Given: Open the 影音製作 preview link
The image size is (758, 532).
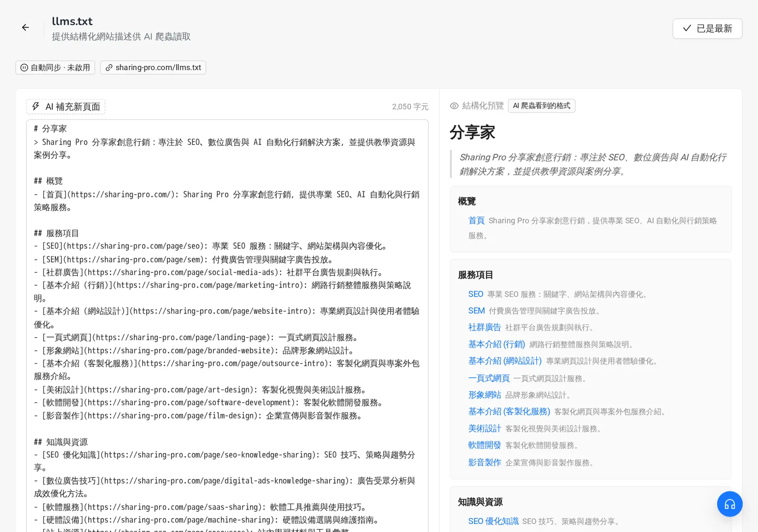Looking at the screenshot, I should (x=484, y=463).
